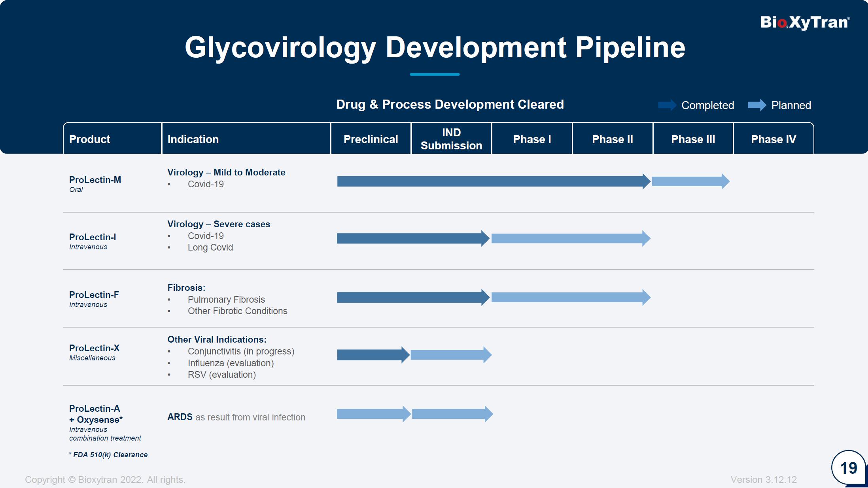Click the Phase III column header

pyautogui.click(x=693, y=139)
